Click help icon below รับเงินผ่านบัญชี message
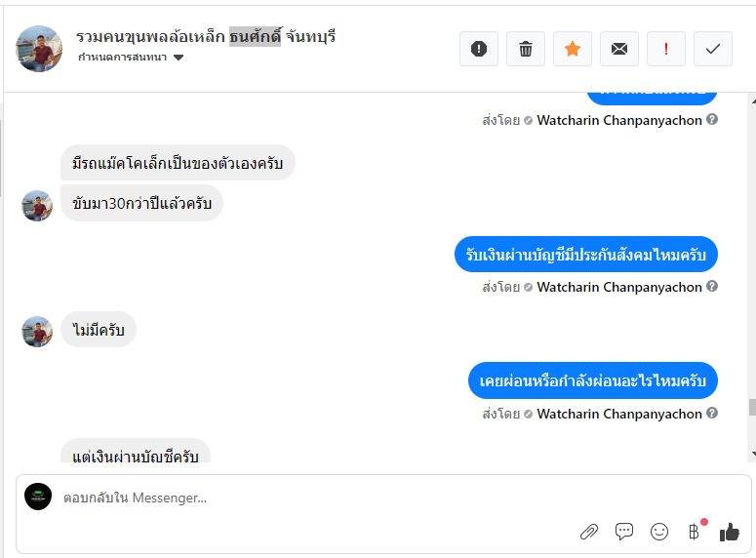Viewport: 756px width, 558px height. tap(712, 287)
